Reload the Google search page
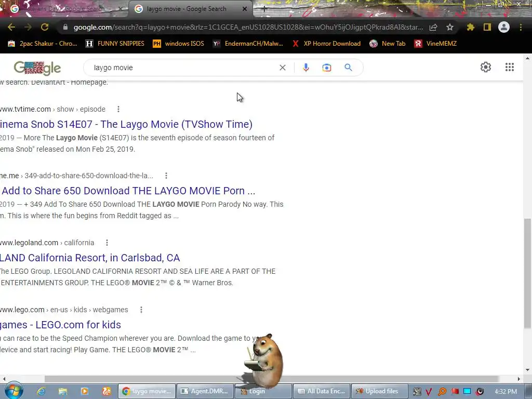 45,27
